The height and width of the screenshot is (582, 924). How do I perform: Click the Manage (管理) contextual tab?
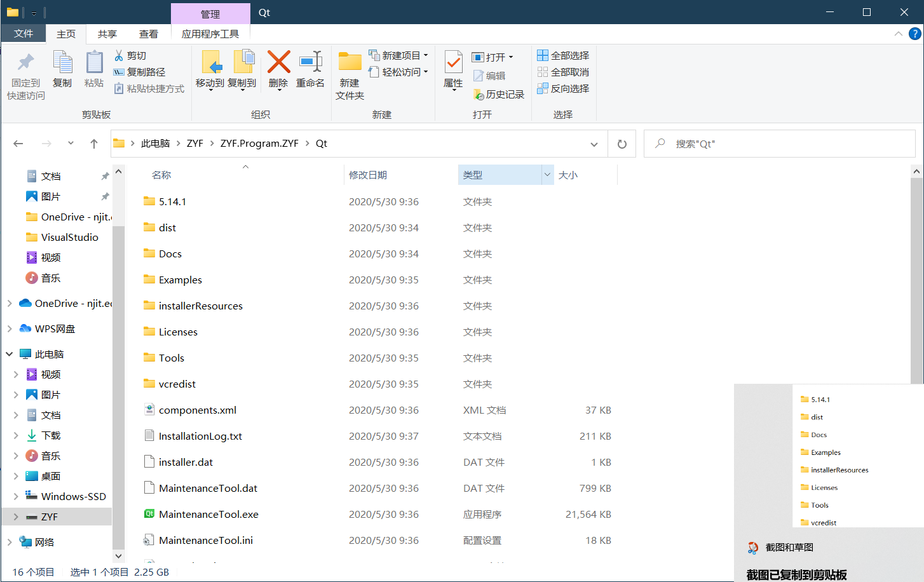pos(210,14)
